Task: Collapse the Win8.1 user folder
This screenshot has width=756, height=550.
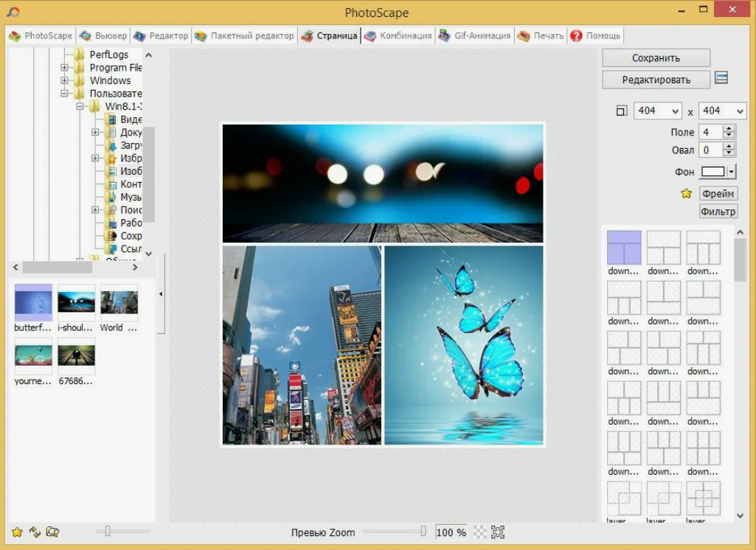Action: coord(80,106)
